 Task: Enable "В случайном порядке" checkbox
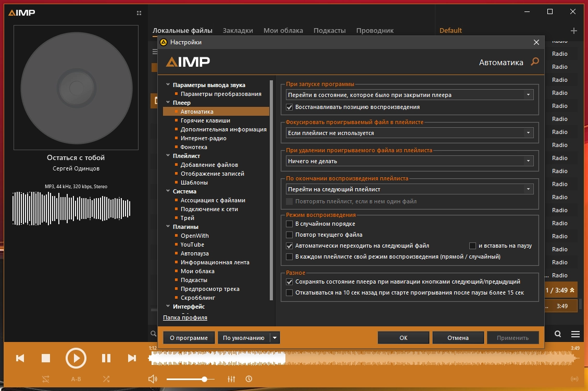[x=290, y=224]
